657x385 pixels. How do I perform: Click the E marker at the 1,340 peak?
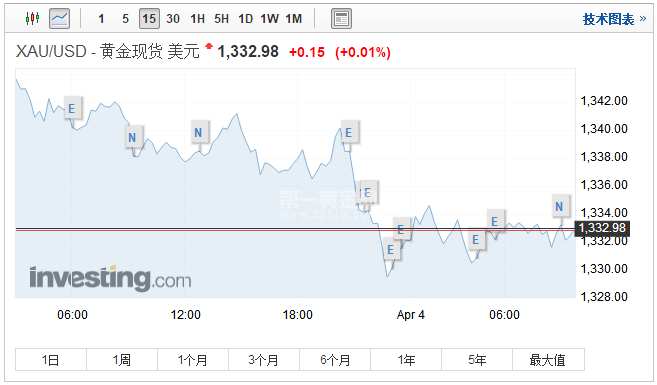coord(349,133)
